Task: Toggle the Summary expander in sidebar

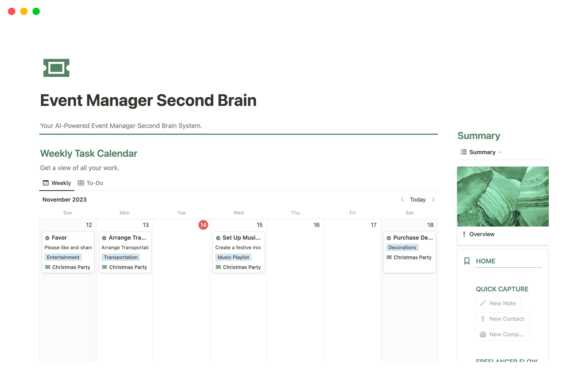Action: pyautogui.click(x=500, y=152)
